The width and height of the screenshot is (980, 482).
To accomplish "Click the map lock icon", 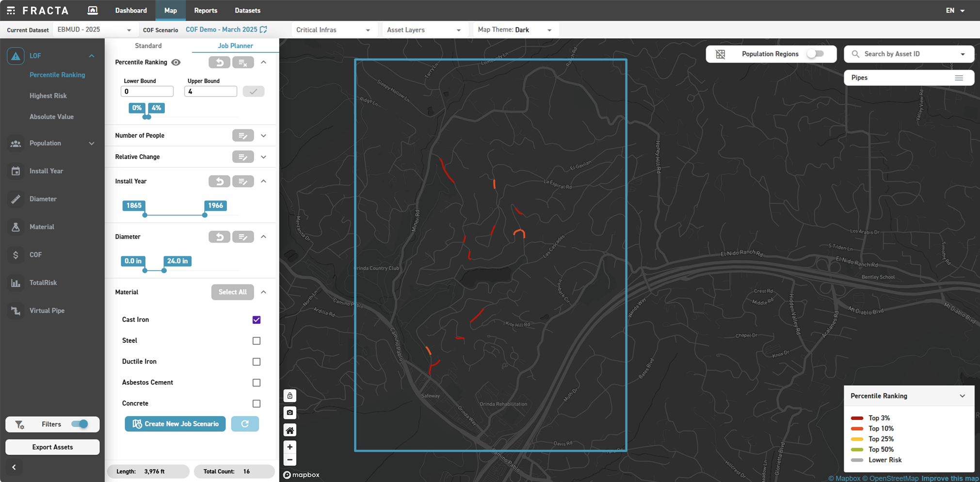I will [290, 396].
